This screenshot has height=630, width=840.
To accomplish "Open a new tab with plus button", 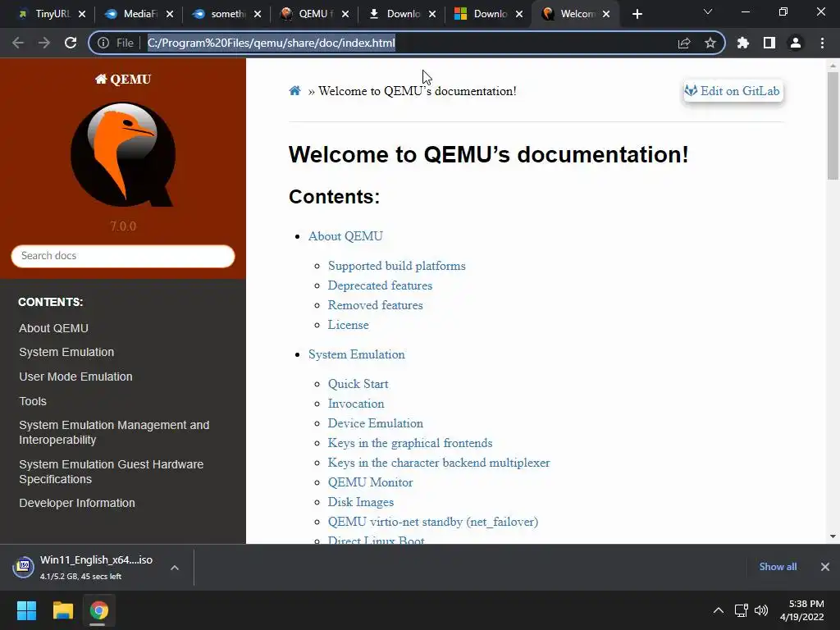I will pos(637,14).
